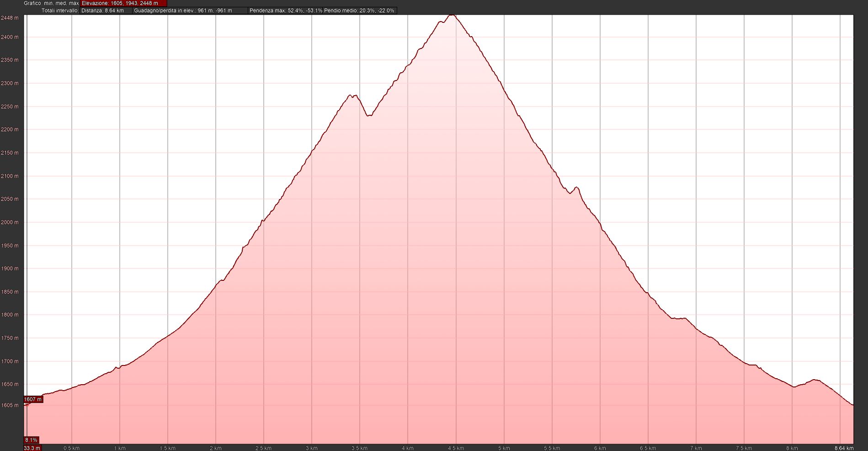The image size is (868, 451).
Task: Click the 2448 m top elevation label
Action: point(10,18)
